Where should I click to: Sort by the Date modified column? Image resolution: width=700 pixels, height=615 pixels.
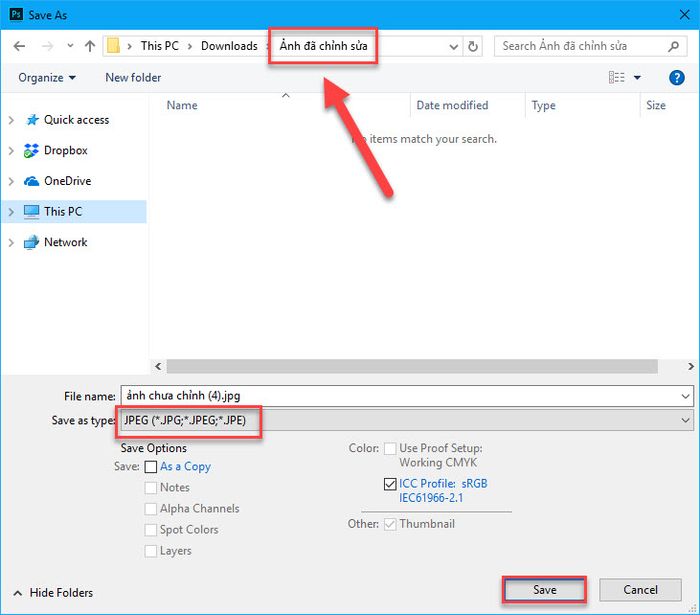(x=452, y=105)
